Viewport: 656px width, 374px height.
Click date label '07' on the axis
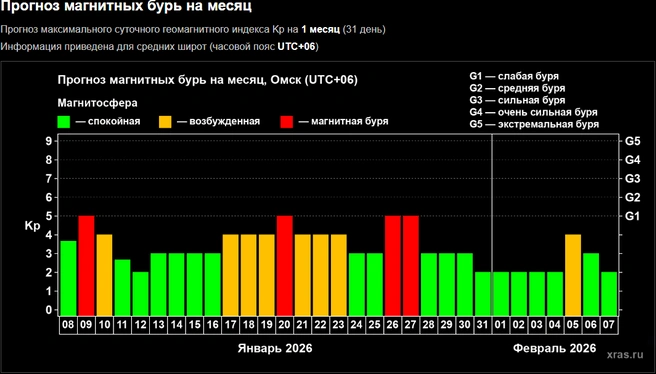[608, 325]
